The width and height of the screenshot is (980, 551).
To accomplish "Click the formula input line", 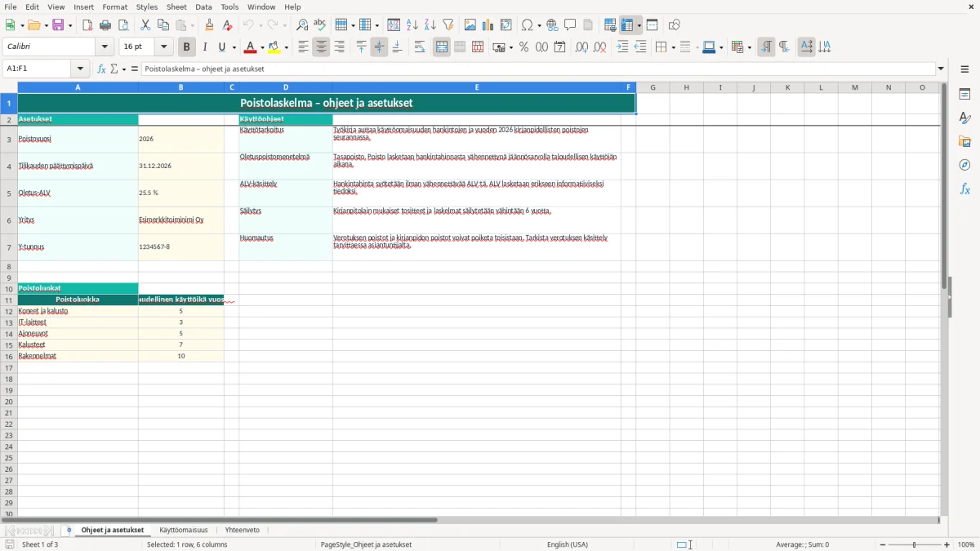I will tap(538, 69).
